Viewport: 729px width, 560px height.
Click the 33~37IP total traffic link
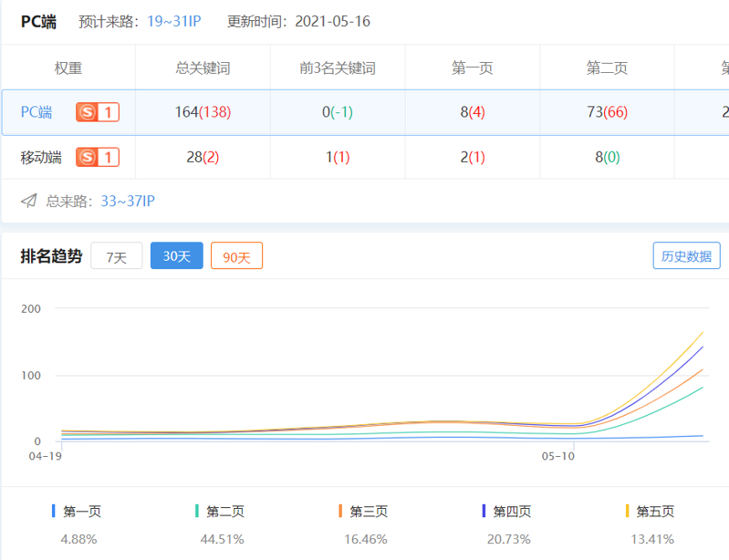[127, 201]
